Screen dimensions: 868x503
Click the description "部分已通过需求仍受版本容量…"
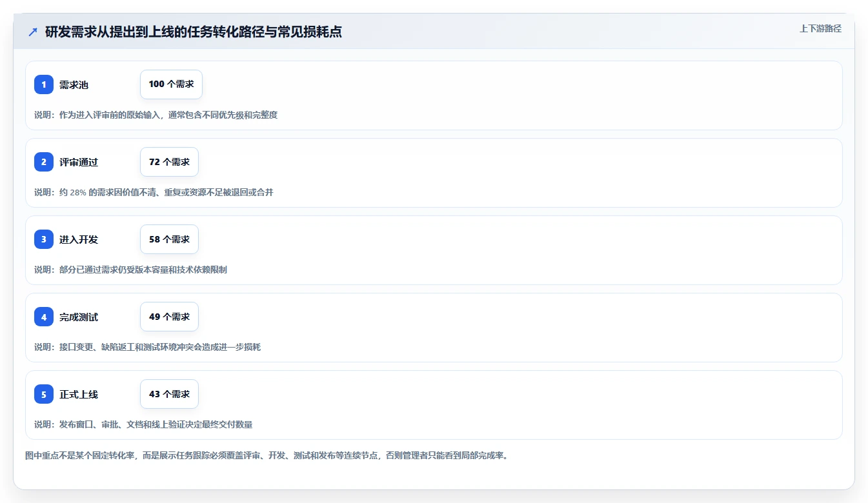(x=130, y=270)
